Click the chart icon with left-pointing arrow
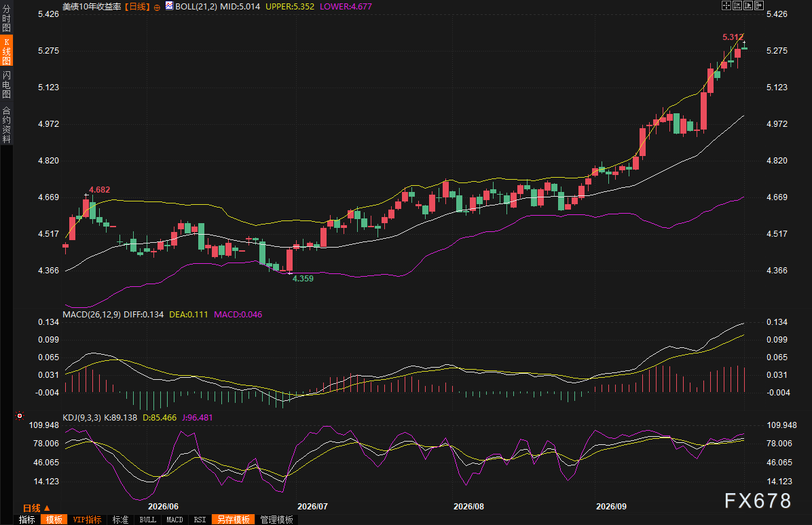 (737, 5)
